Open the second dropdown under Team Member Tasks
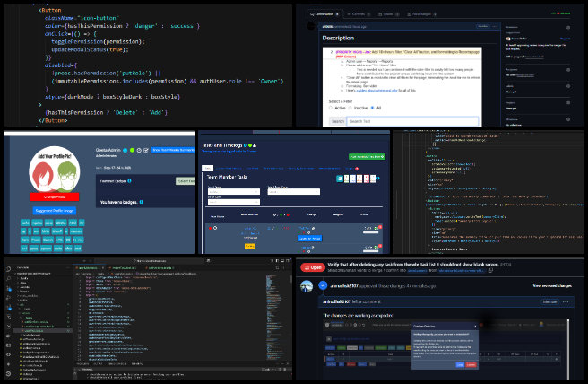The width and height of the screenshot is (588, 384). point(294,191)
